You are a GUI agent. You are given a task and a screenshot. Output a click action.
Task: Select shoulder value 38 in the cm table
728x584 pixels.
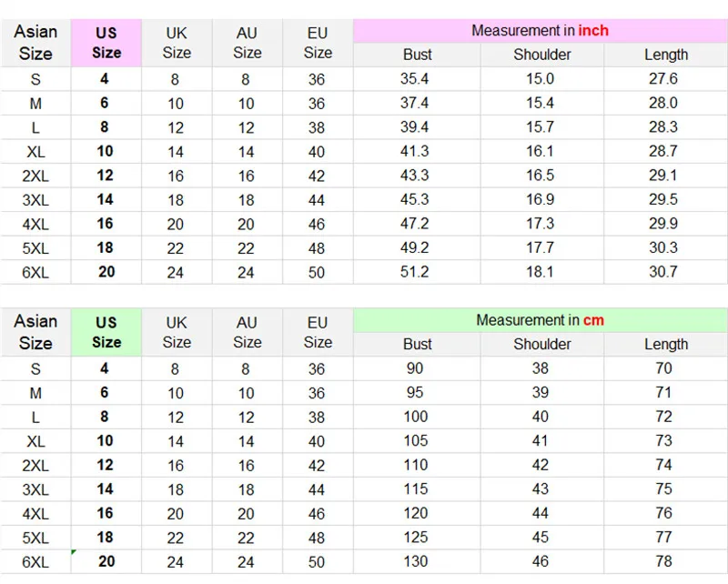(x=541, y=368)
